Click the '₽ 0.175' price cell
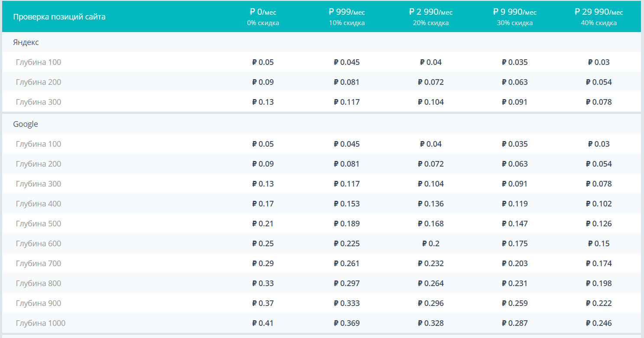 tap(515, 244)
